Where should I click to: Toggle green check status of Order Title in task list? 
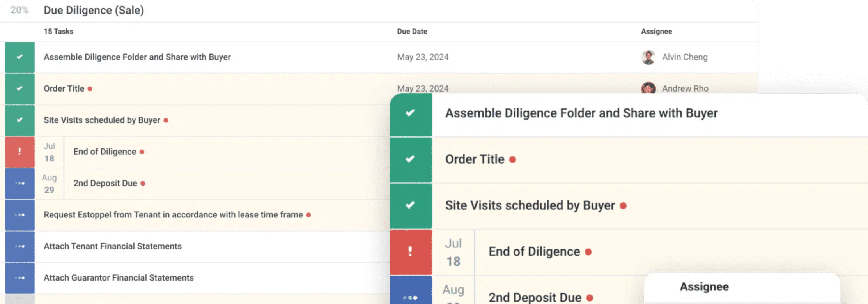[x=19, y=89]
